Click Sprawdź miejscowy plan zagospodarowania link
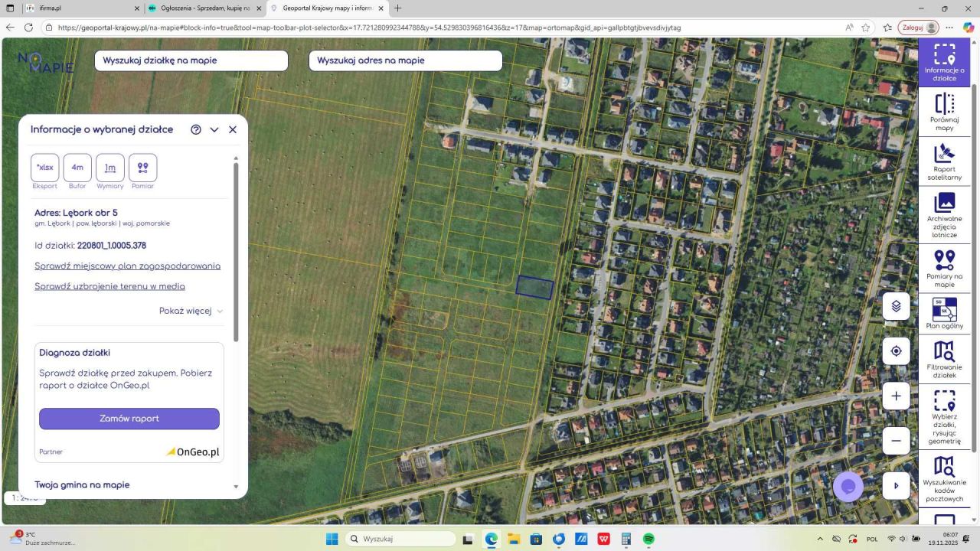The image size is (980, 551). point(128,266)
